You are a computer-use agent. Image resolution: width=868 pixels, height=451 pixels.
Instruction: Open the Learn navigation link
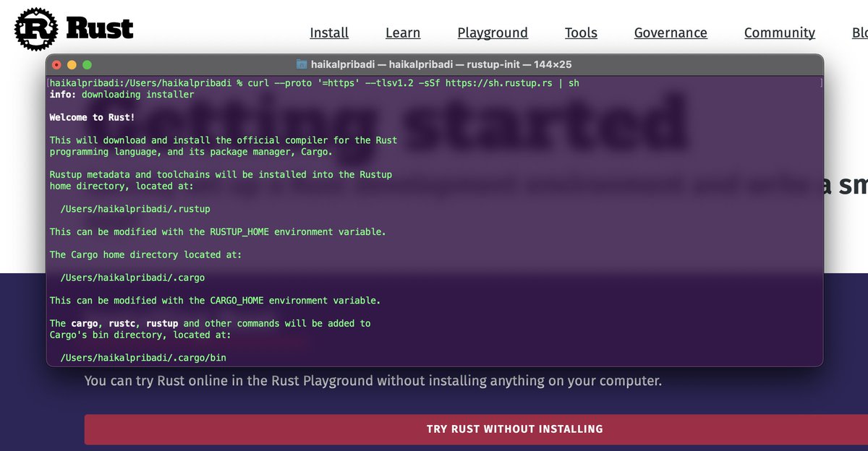[403, 33]
